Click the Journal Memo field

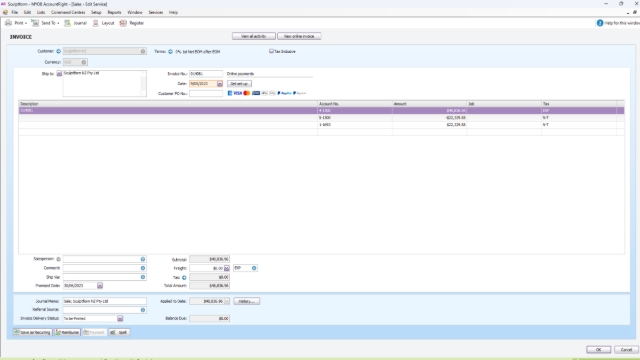tap(104, 301)
